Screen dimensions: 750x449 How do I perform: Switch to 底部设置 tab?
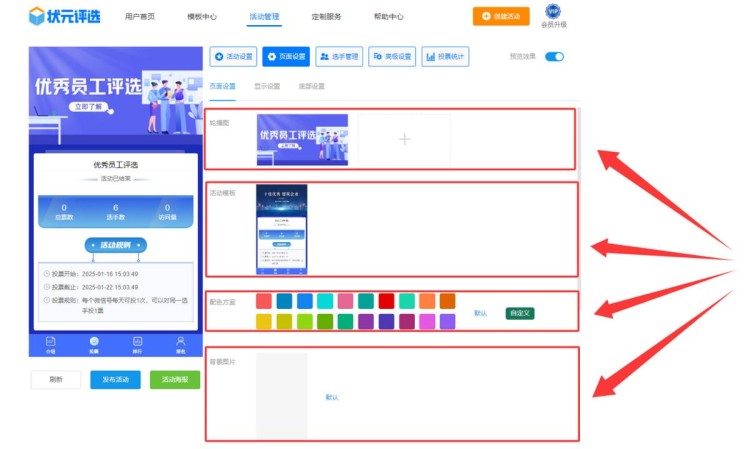pos(312,87)
